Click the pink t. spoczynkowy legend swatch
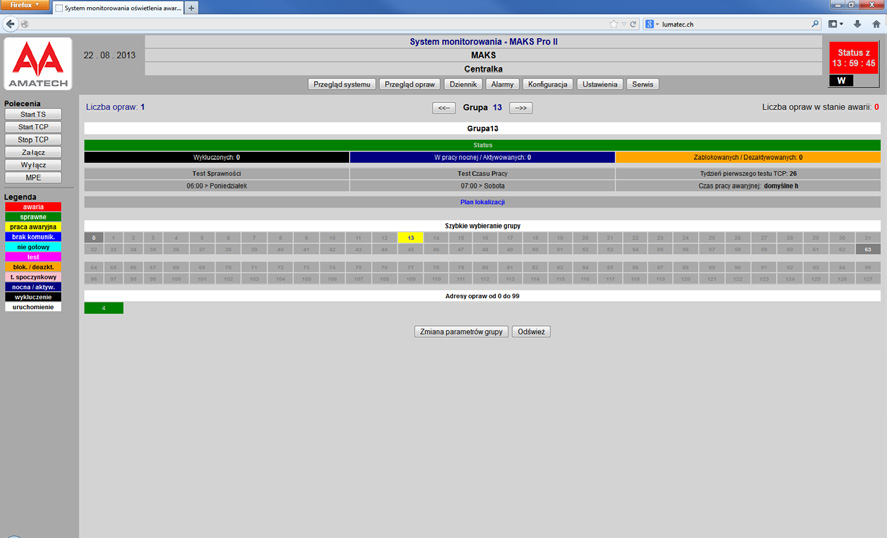The width and height of the screenshot is (887, 538). 33,277
